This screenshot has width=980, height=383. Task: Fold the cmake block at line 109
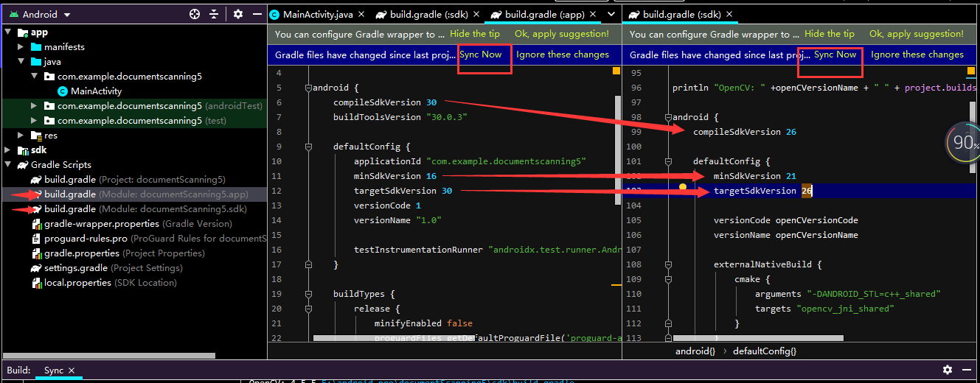click(668, 279)
